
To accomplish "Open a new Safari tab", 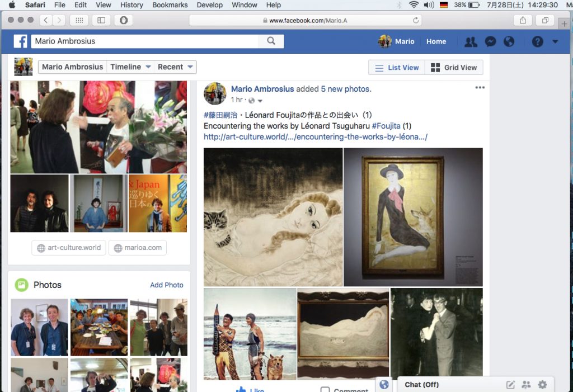I will (564, 23).
